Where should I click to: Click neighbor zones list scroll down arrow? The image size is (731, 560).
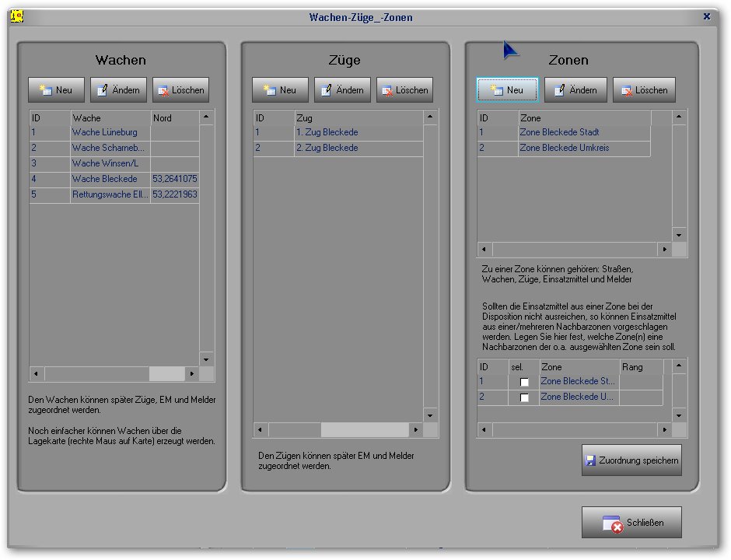point(679,415)
